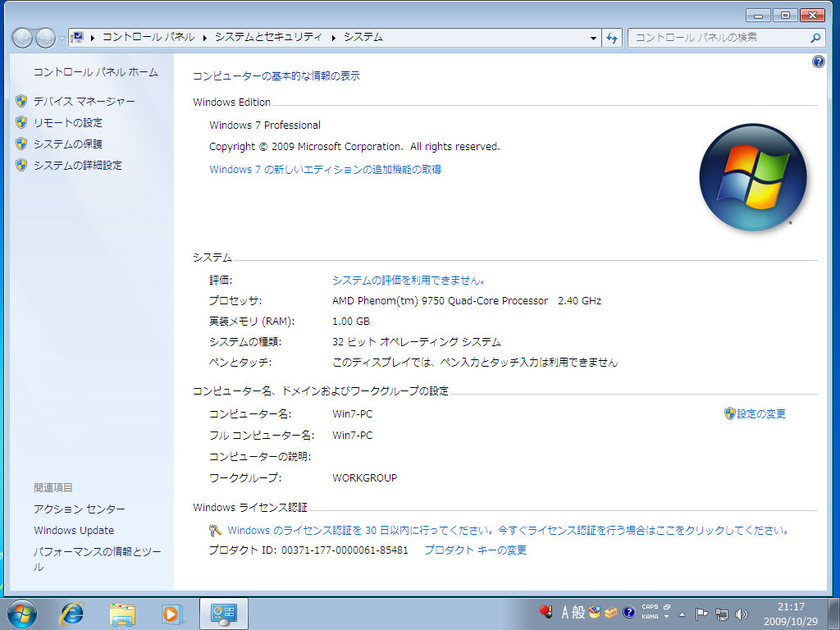Launch Windows Media Player from the taskbar

click(172, 614)
